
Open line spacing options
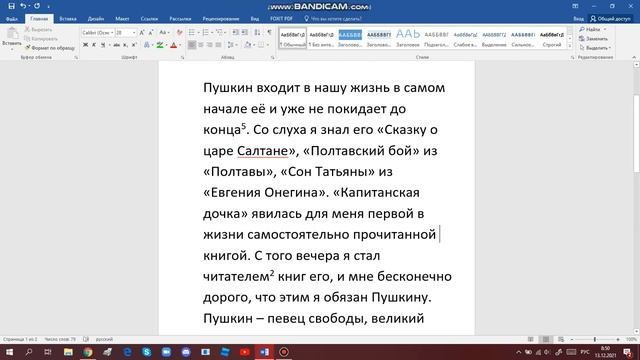[231, 45]
